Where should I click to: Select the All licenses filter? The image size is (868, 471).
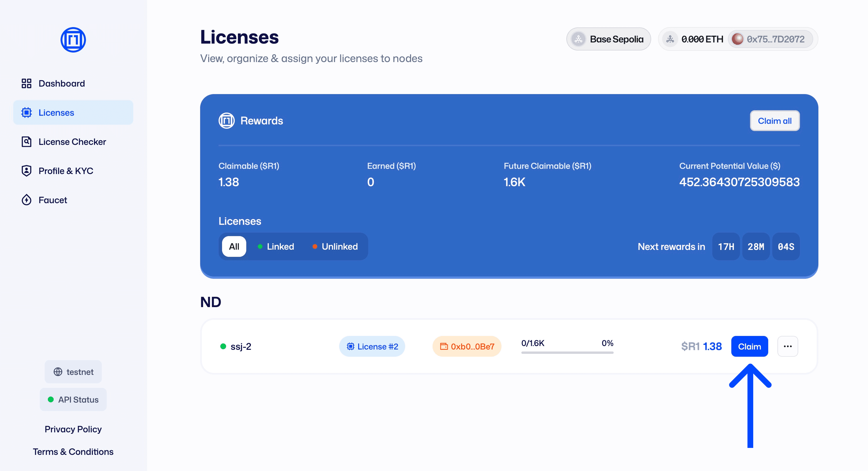tap(234, 246)
